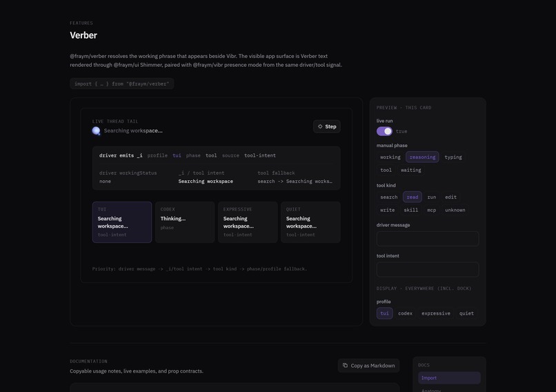Select the working manual phase
Viewport: 556px width, 392px height.
[x=390, y=157]
